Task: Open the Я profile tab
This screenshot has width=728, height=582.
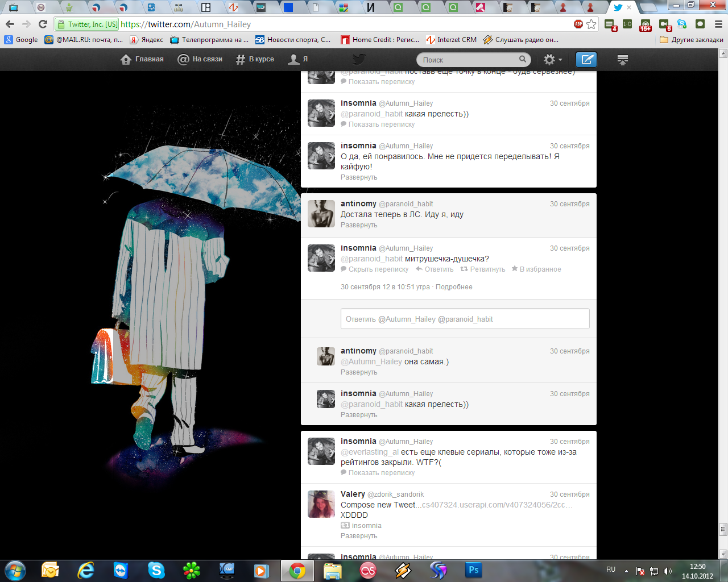Action: click(298, 59)
